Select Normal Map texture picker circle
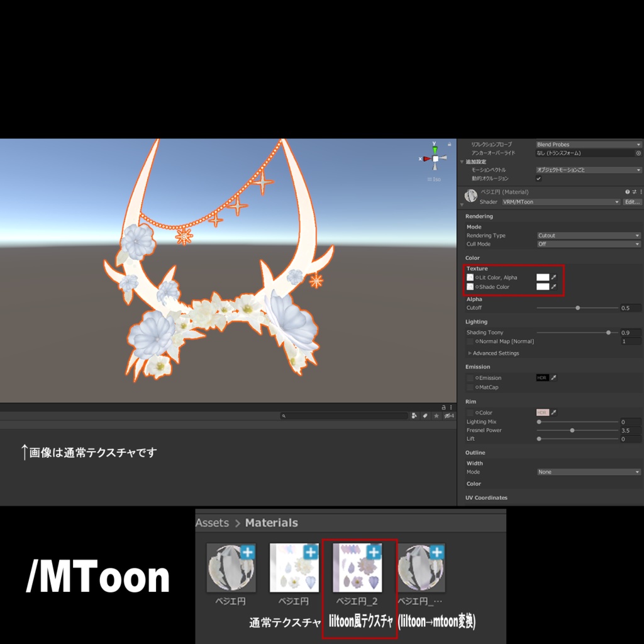The image size is (644, 644). [477, 341]
